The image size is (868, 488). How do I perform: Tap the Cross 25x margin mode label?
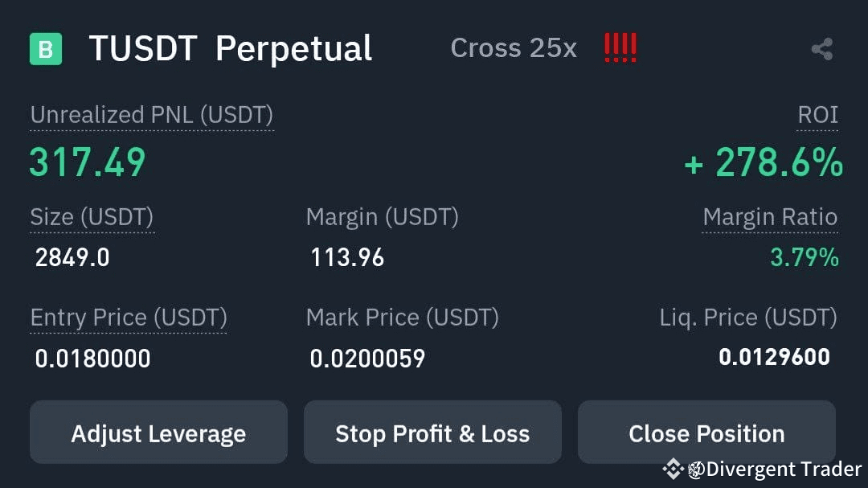point(514,48)
